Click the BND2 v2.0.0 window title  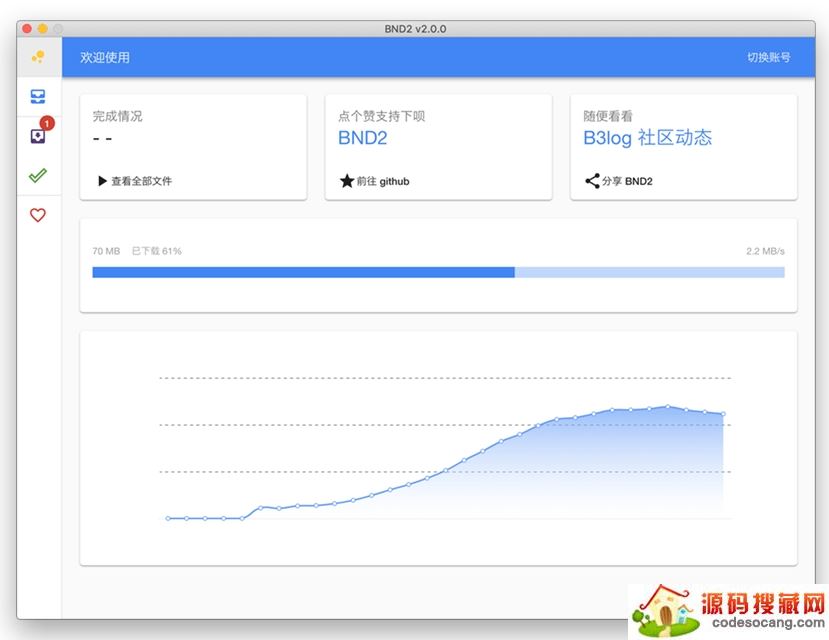(416, 29)
